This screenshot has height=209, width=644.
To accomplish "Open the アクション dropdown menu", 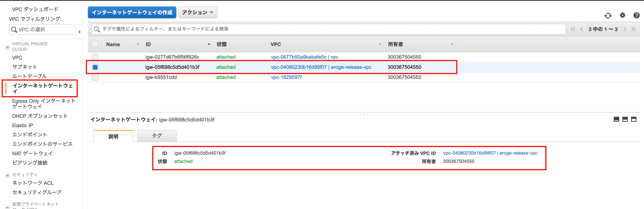I will tap(197, 12).
